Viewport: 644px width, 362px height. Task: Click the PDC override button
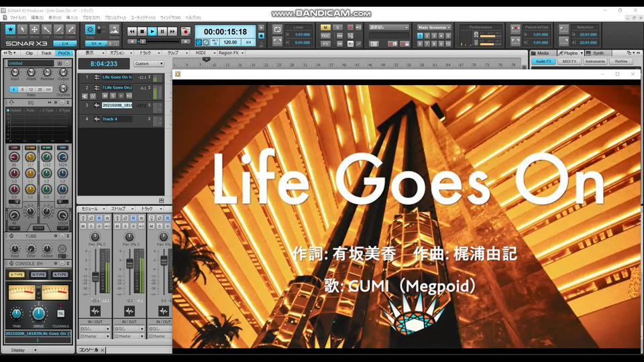pyautogui.click(x=325, y=36)
